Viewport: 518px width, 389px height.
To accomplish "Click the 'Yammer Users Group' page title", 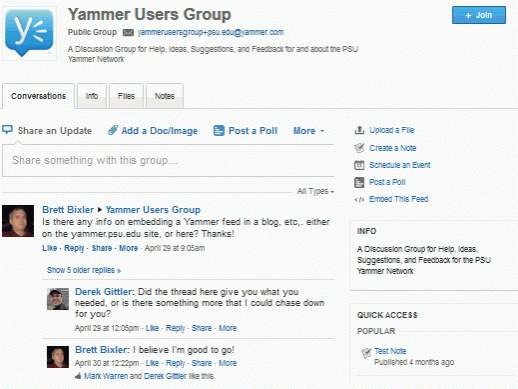I will point(149,15).
